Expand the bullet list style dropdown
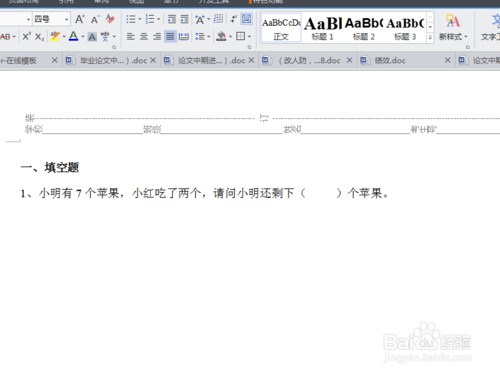The image size is (500, 375). [x=140, y=19]
